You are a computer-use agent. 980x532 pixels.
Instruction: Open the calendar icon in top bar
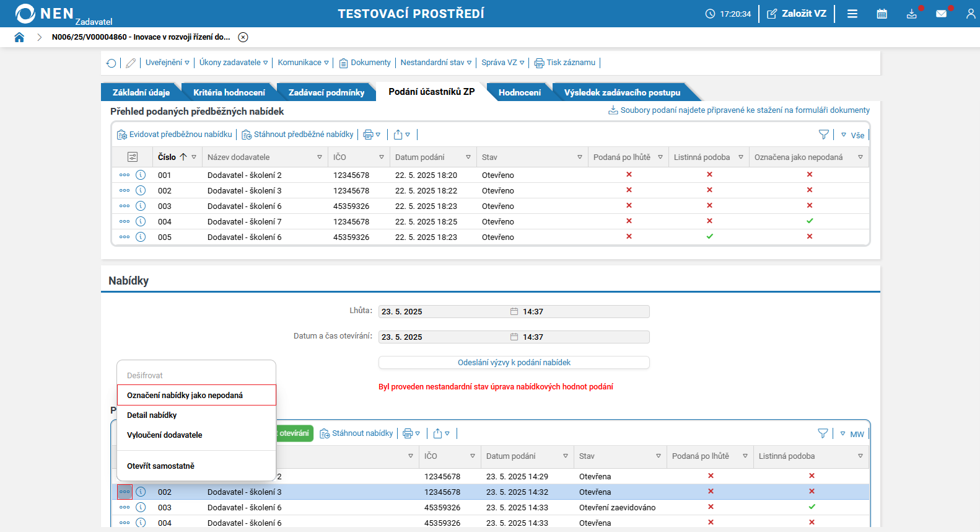click(882, 14)
